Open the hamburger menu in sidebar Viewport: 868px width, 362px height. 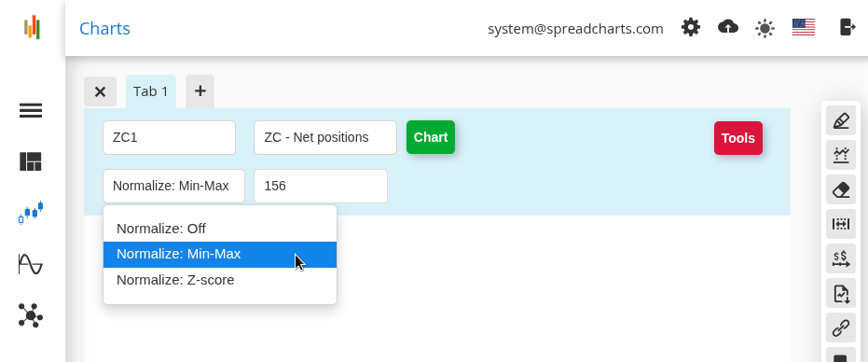31,111
